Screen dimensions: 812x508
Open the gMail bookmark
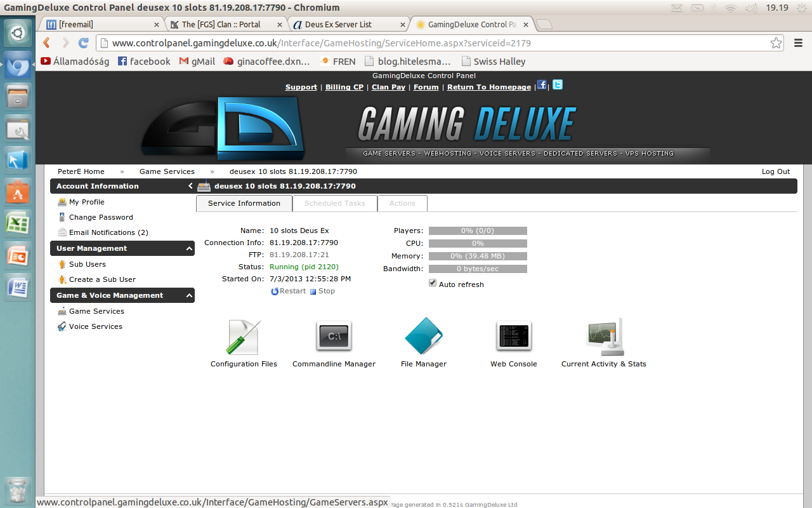click(197, 62)
